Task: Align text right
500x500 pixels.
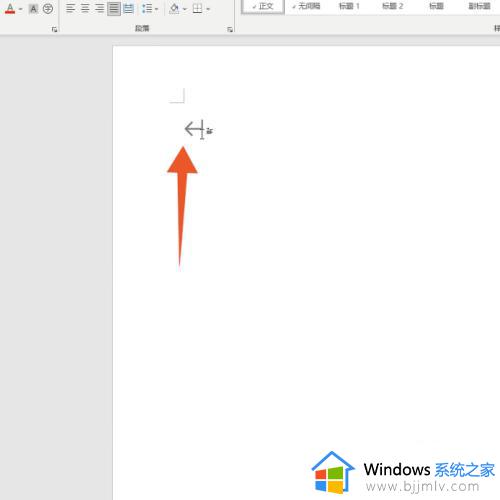Action: point(100,8)
